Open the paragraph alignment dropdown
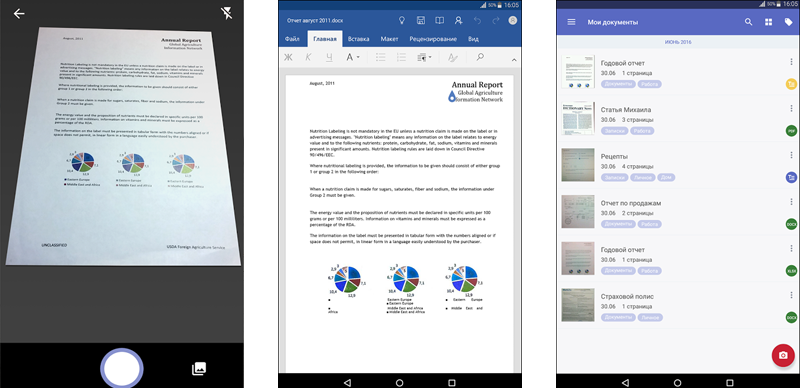800x388 pixels. point(424,58)
